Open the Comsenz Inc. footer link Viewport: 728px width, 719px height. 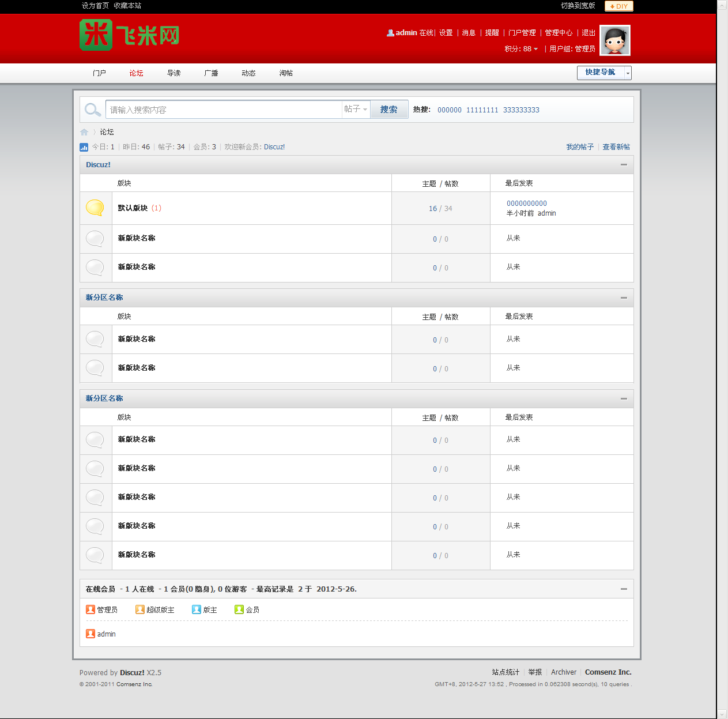(x=608, y=672)
